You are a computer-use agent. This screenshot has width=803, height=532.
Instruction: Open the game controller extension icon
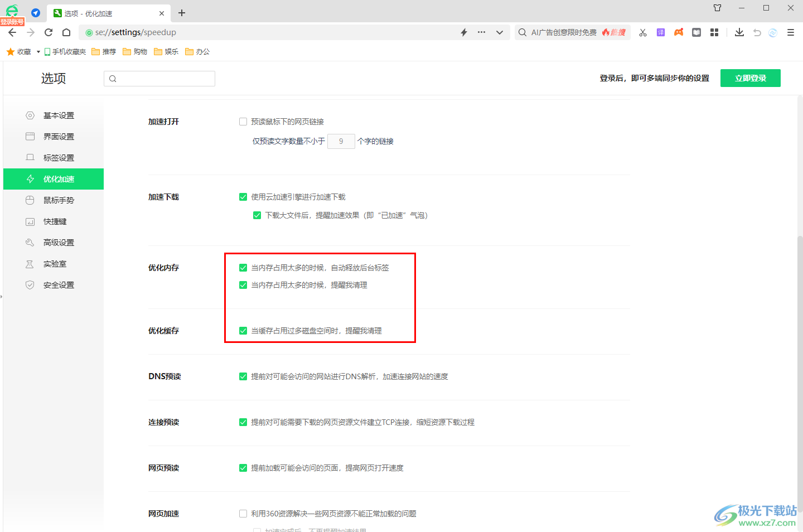click(x=679, y=32)
